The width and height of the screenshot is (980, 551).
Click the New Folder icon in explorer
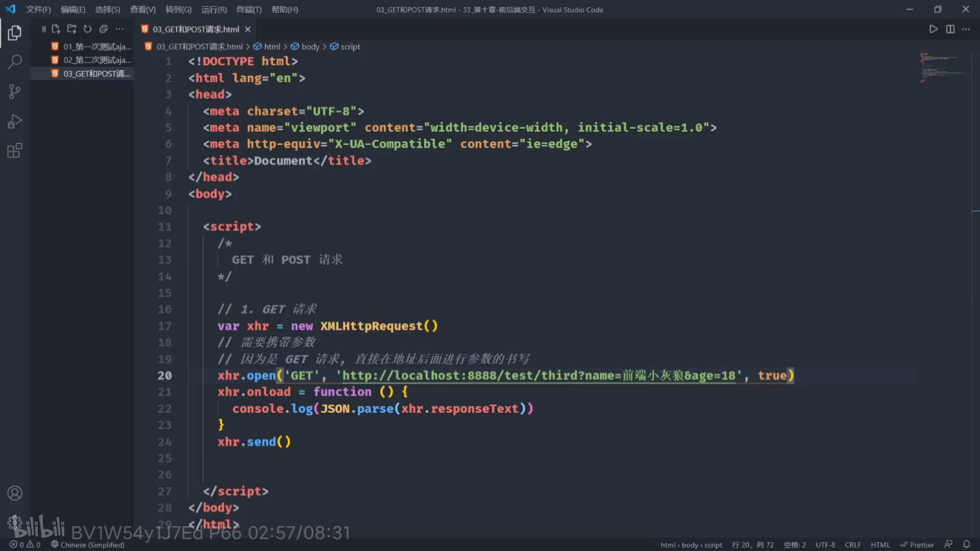point(71,29)
